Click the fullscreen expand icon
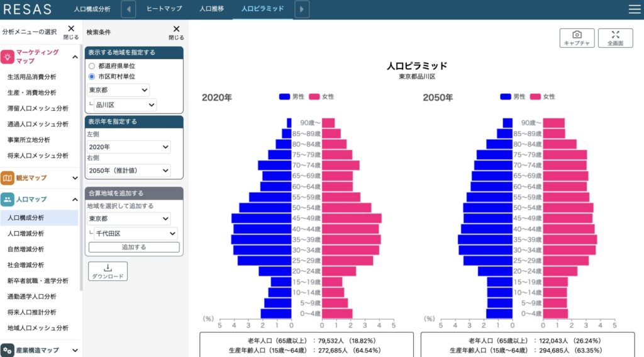The width and height of the screenshot is (644, 357). pyautogui.click(x=615, y=38)
